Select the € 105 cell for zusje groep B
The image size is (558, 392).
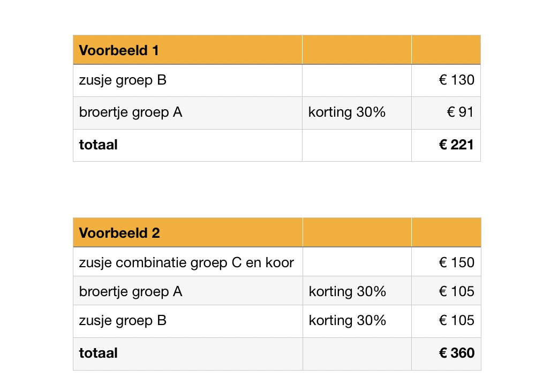coord(446,321)
